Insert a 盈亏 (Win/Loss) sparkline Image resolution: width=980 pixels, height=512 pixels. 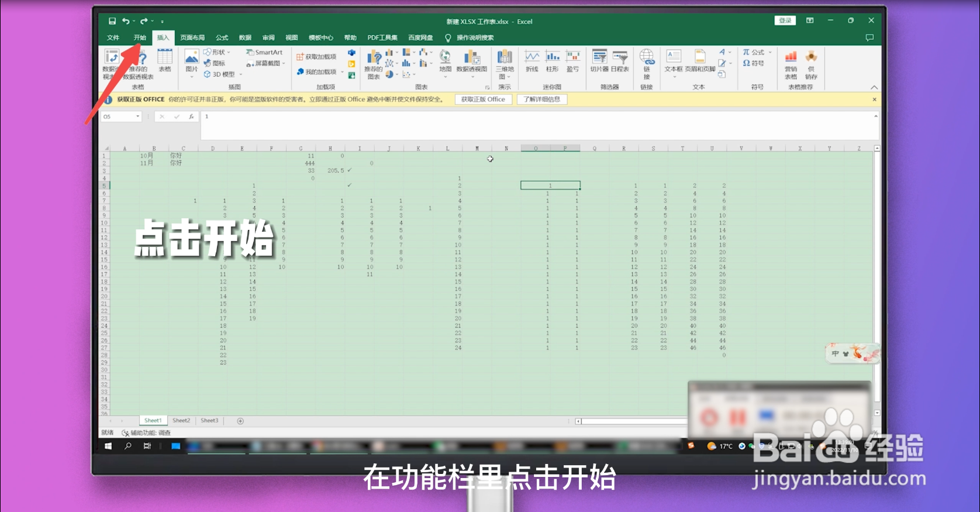[572, 61]
